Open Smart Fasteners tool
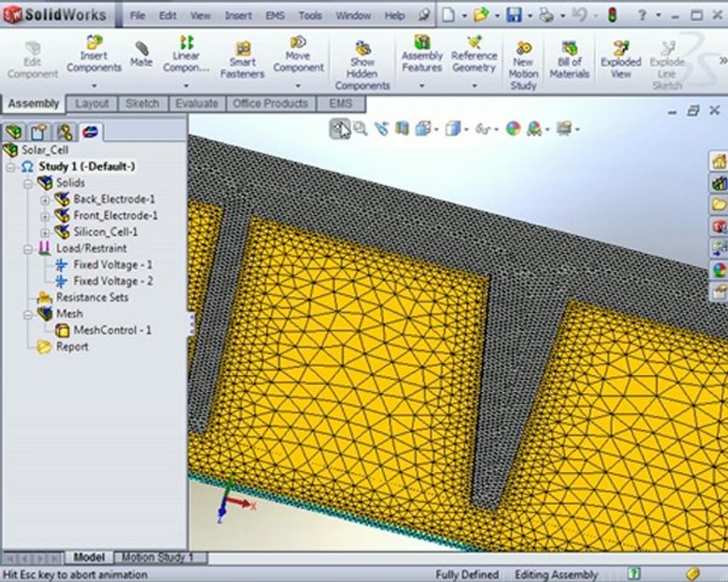 [242, 60]
